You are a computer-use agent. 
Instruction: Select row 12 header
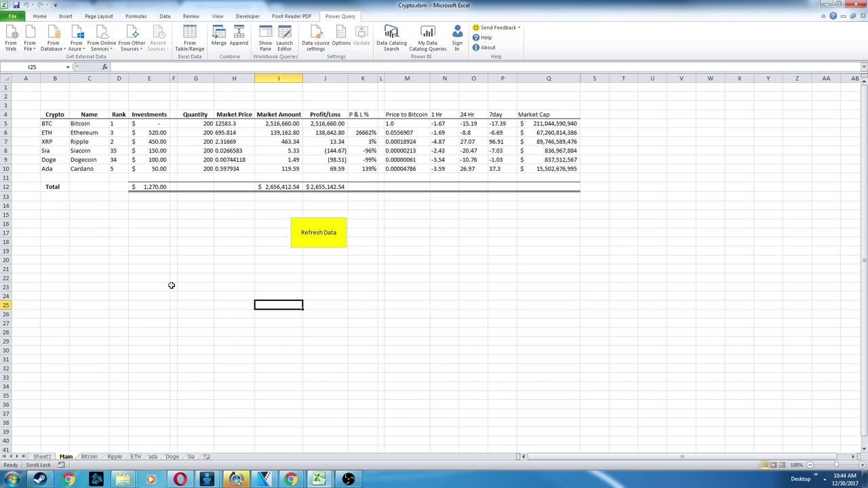tap(5, 186)
